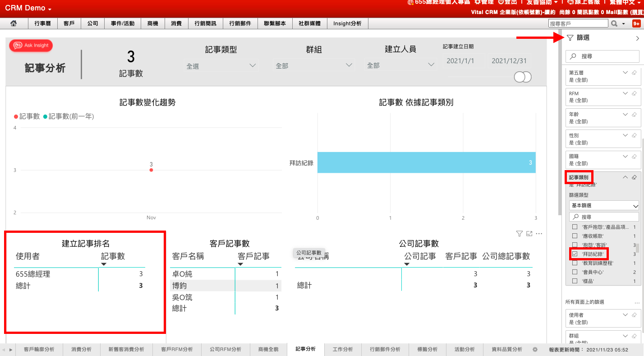644x356 pixels.
Task: Click the Ask Insight chat icon button
Action: [31, 45]
